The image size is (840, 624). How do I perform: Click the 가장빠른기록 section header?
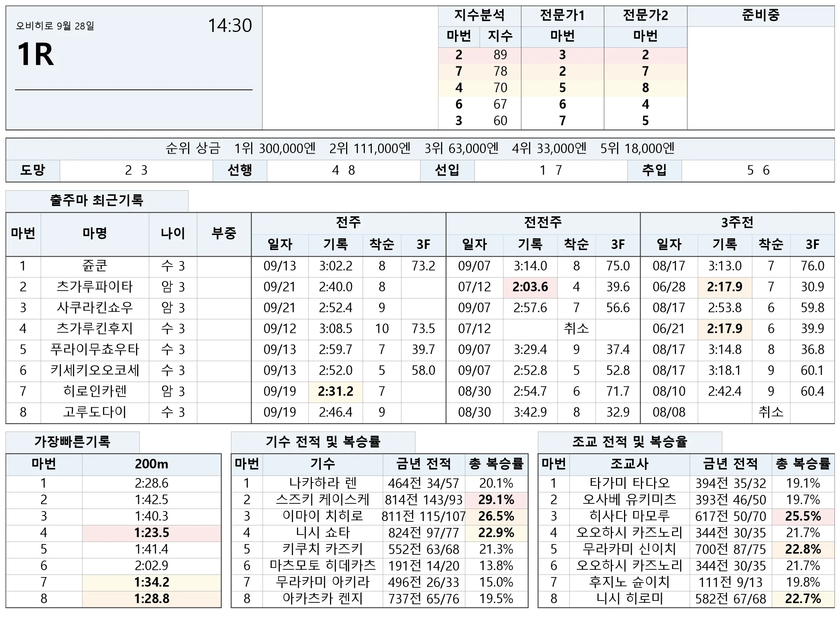click(73, 441)
